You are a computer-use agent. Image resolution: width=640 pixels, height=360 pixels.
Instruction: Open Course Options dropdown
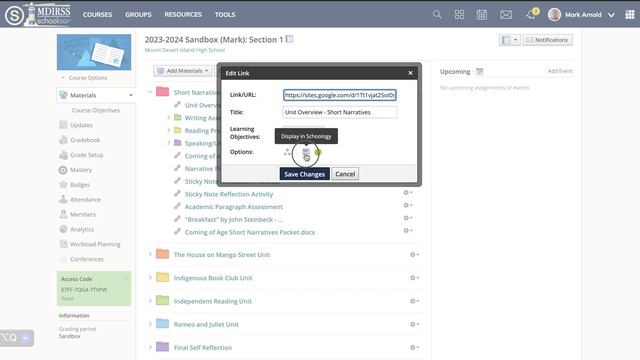[x=84, y=78]
